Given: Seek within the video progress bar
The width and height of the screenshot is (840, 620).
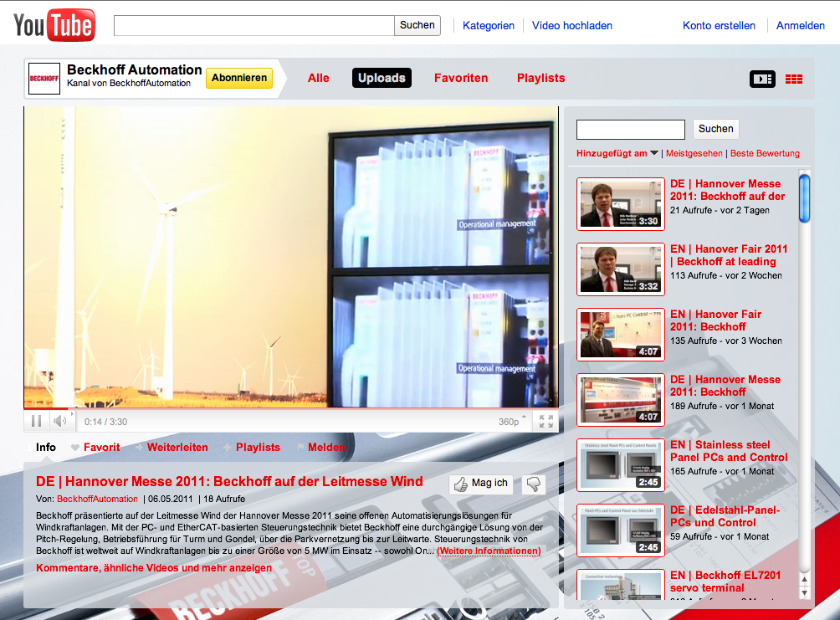Looking at the screenshot, I should click(291, 409).
